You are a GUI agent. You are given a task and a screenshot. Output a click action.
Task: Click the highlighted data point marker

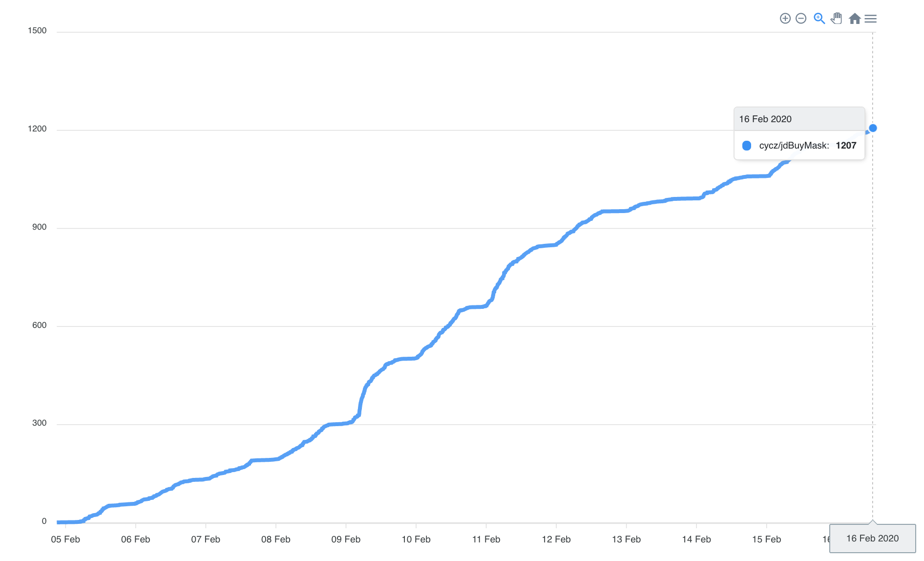pos(873,128)
